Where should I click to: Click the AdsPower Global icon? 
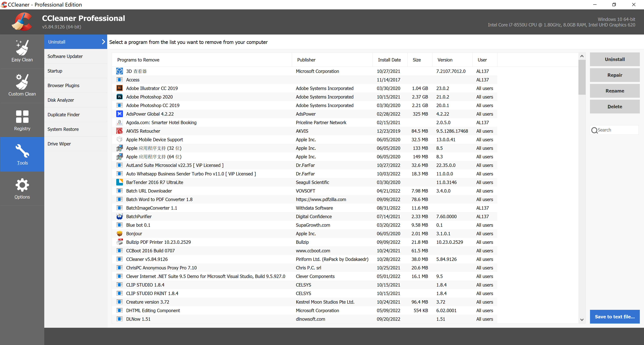120,114
